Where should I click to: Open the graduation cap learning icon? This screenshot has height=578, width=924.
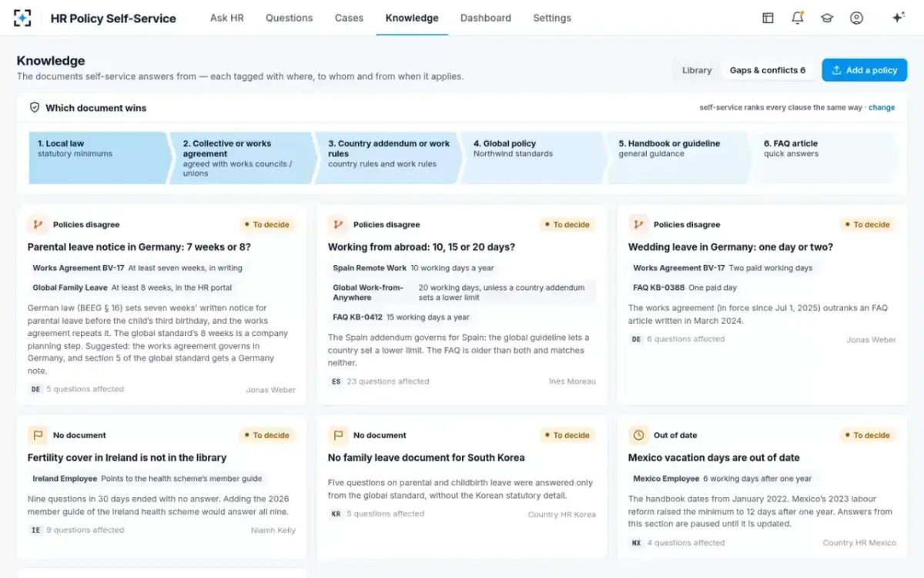(x=827, y=18)
